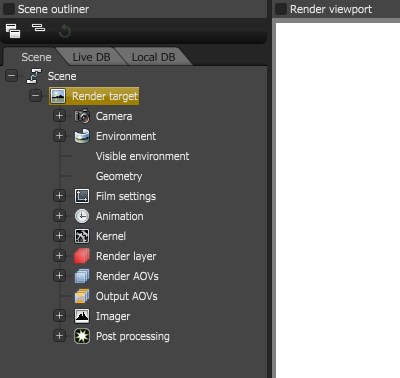Expand the Kernel node
Screen dimensions: 400x378
59,236
